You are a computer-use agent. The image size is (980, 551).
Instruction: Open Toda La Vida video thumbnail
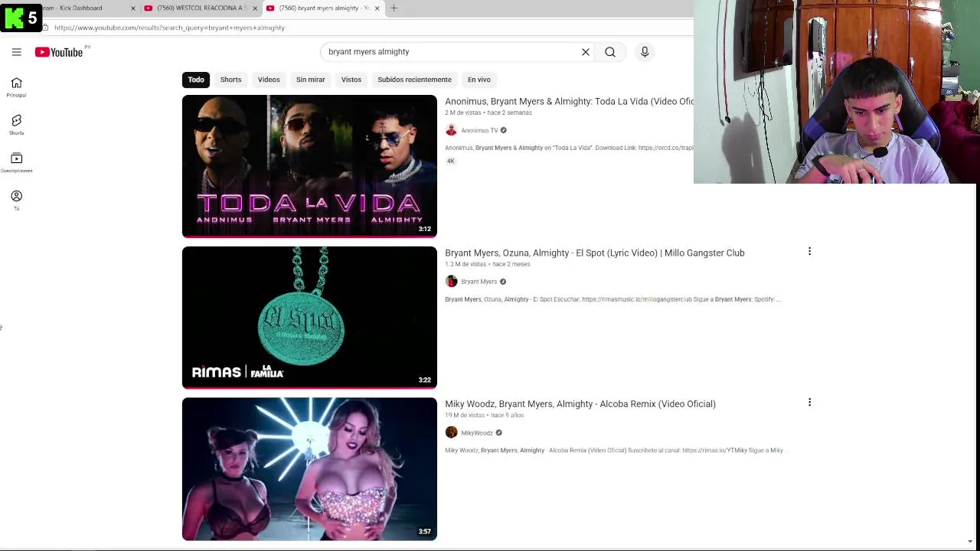point(309,166)
